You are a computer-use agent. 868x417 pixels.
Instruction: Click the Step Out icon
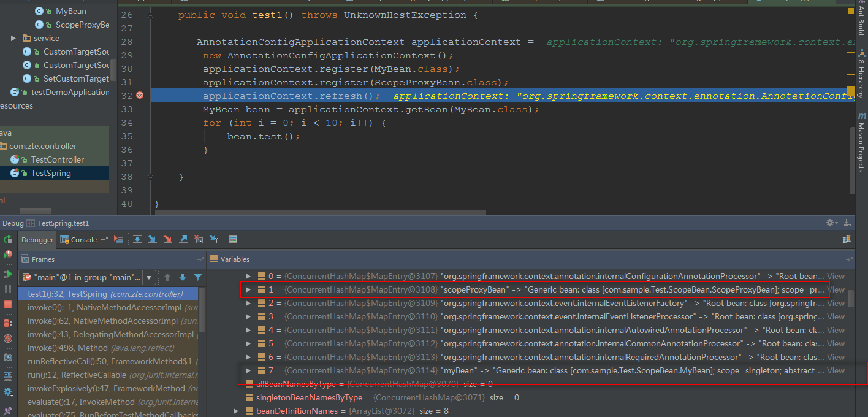point(183,239)
